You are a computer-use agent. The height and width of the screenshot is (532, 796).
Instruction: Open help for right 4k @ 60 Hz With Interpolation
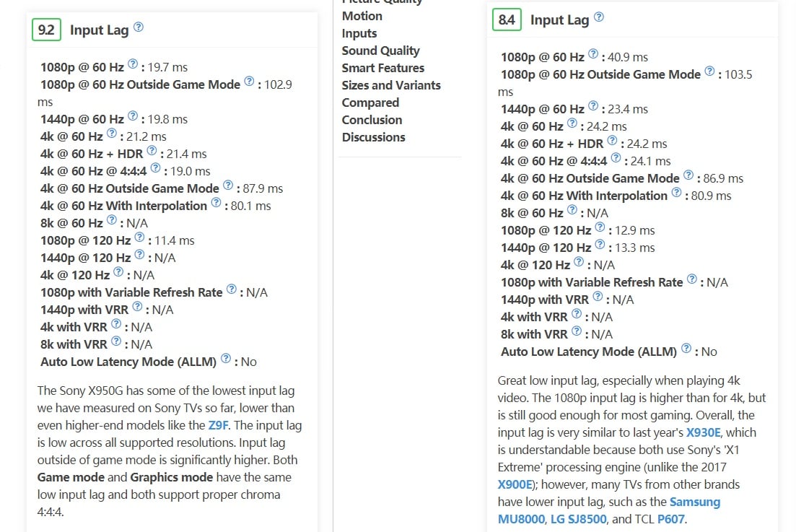click(x=676, y=193)
